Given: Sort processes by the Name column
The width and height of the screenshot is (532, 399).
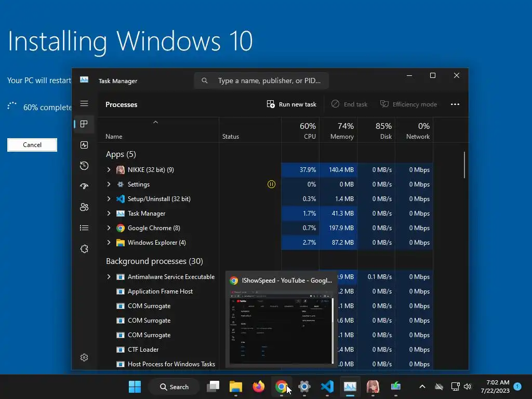Looking at the screenshot, I should [x=158, y=130].
